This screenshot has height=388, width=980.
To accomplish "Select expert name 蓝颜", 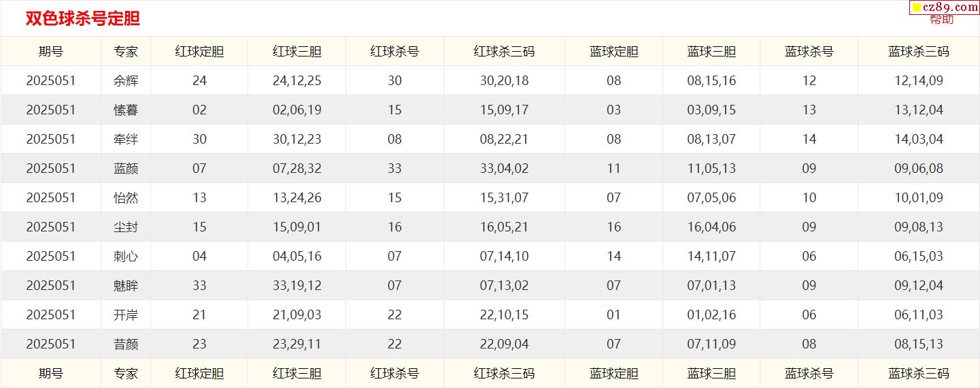I will 126,169.
